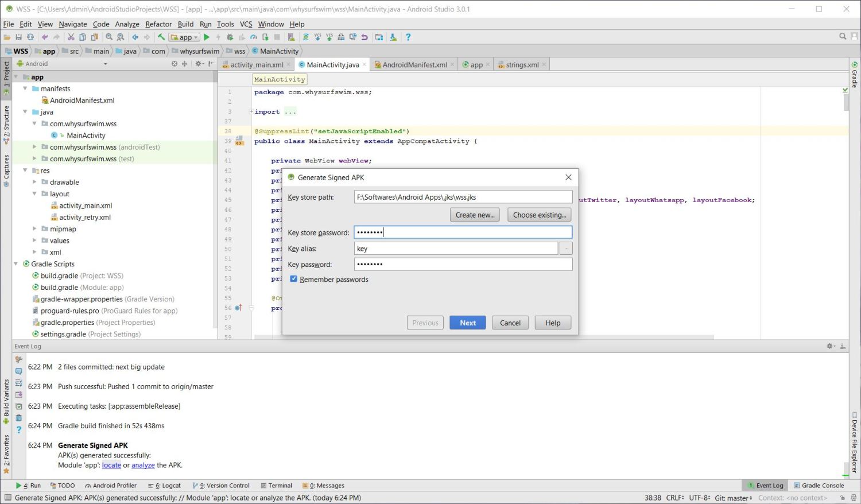Open the Logcat tool window tab
The image size is (861, 504).
[165, 486]
